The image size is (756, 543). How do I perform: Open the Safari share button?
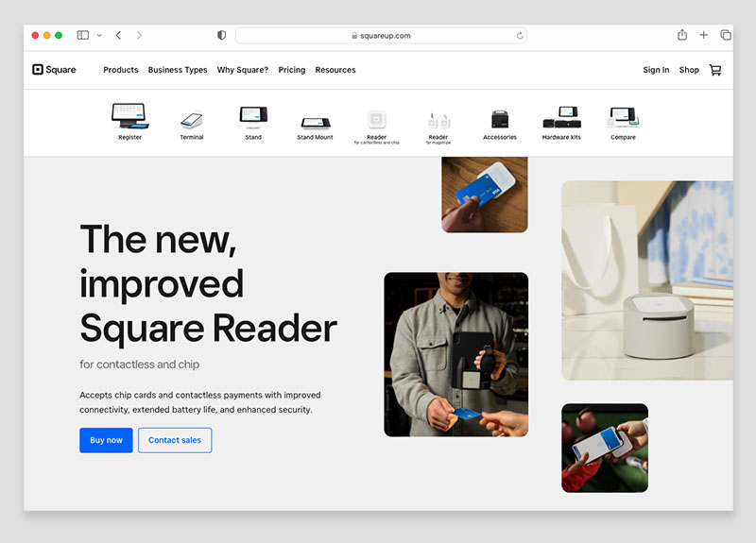click(682, 35)
